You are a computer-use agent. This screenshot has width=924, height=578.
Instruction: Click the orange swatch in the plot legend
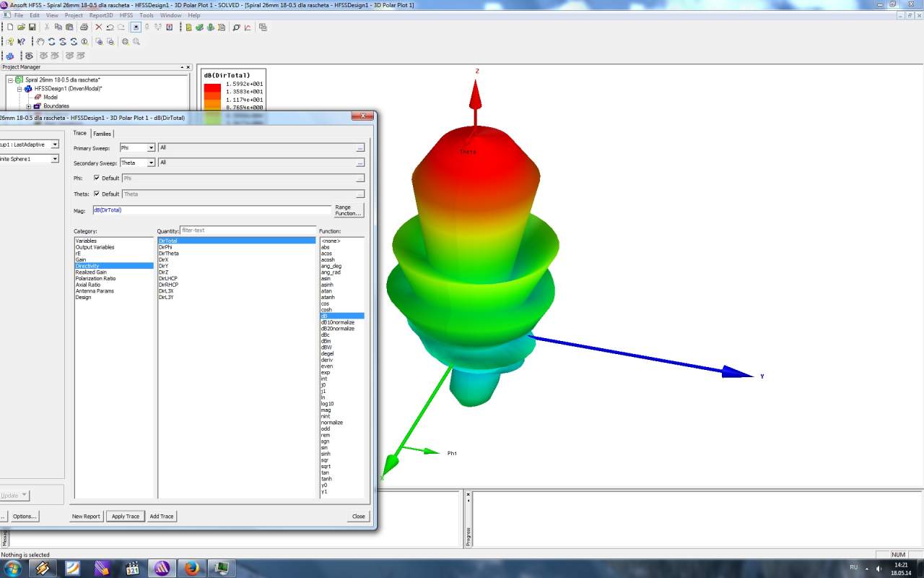212,104
